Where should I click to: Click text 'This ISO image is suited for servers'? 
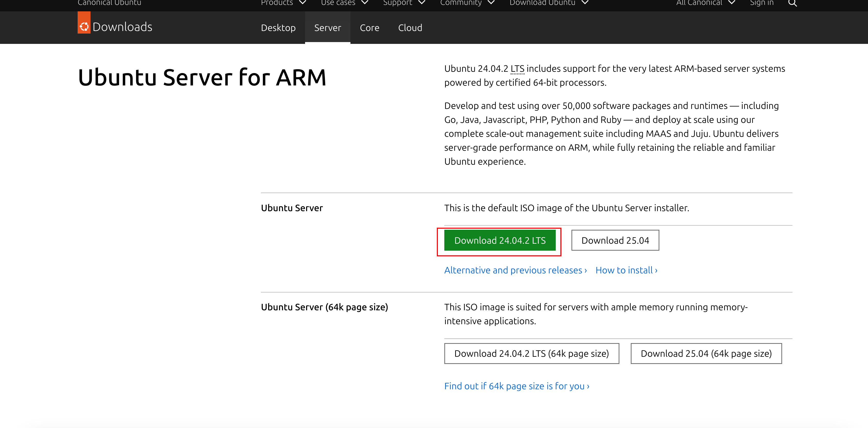(596, 314)
